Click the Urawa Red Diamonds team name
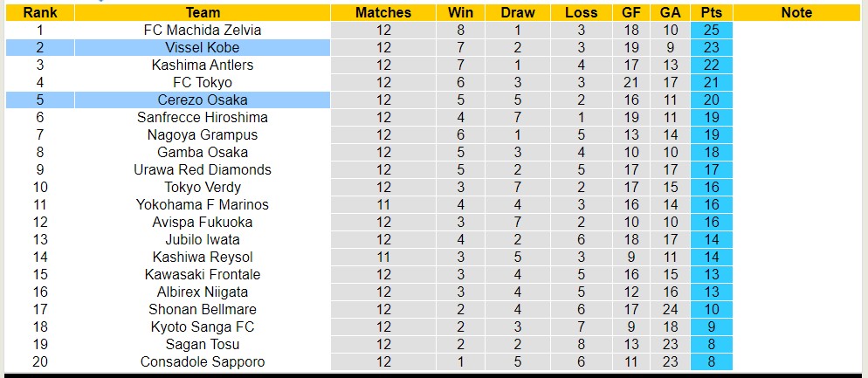Viewport: 868px width, 378px height. click(x=203, y=169)
